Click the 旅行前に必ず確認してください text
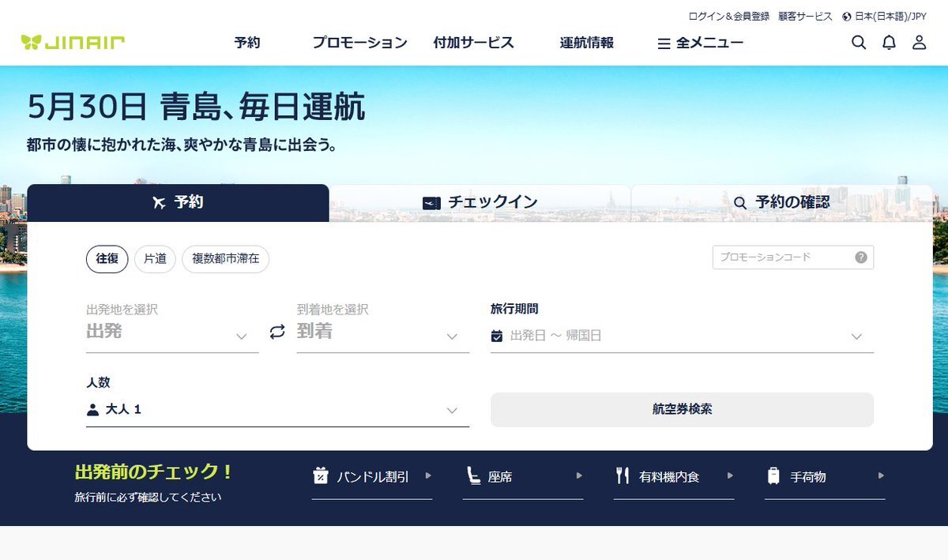Image resolution: width=948 pixels, height=560 pixels. pos(149,498)
